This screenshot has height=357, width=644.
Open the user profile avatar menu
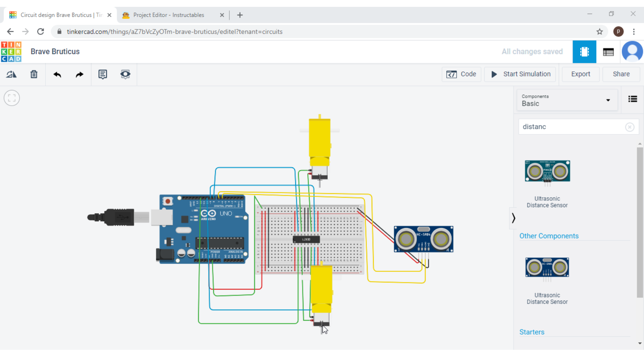(x=632, y=52)
